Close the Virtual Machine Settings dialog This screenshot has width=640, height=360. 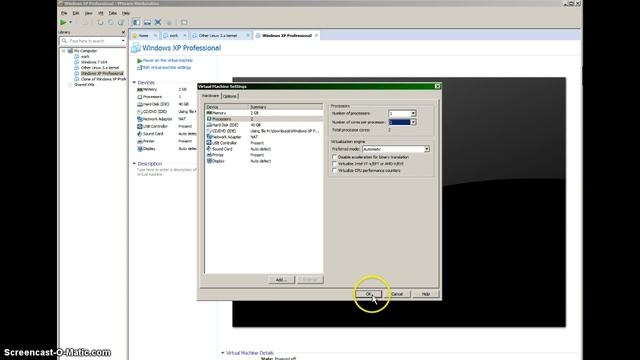[437, 86]
